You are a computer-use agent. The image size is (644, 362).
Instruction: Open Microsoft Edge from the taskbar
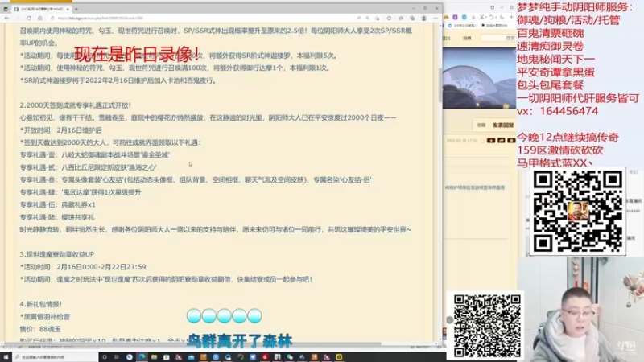142,357
